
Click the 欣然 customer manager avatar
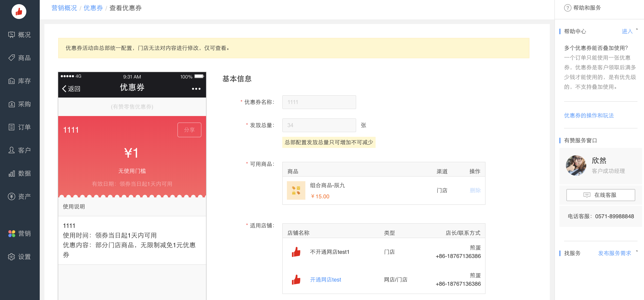[x=576, y=165]
